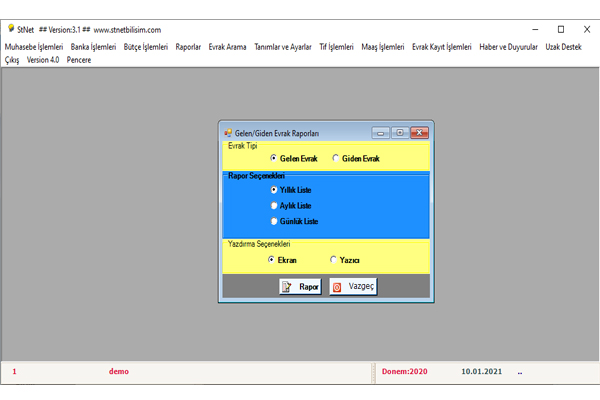
Task: Click the Rapor button icon
Action: (287, 287)
